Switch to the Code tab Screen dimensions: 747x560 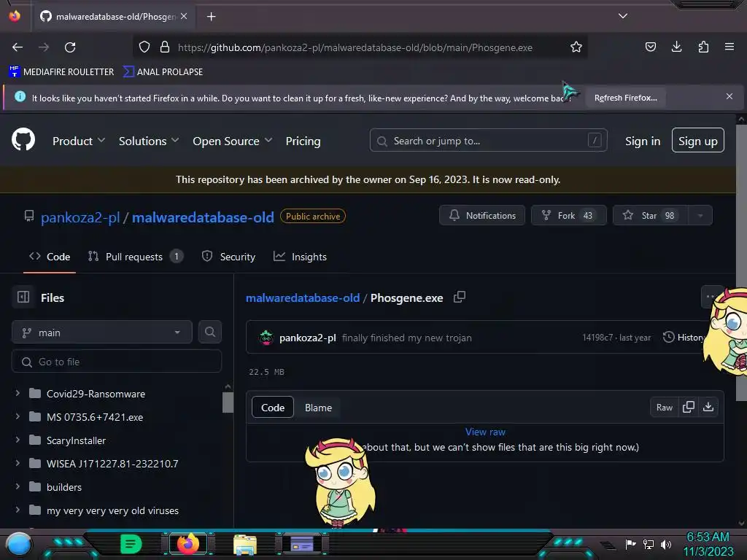pyautogui.click(x=50, y=257)
